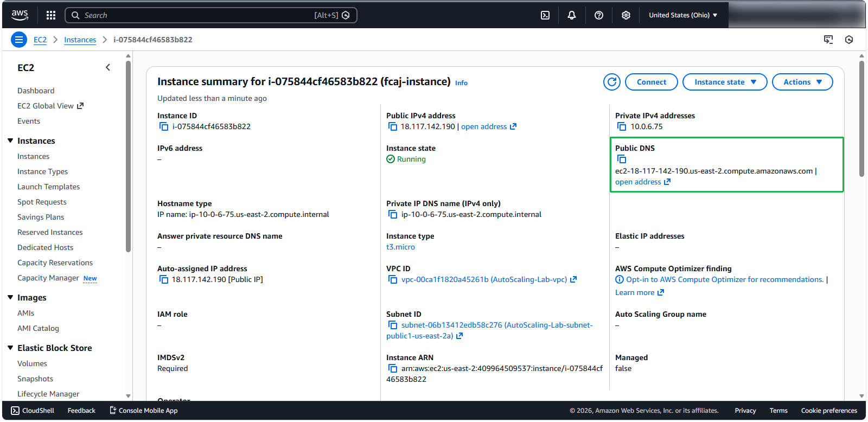
Task: Collapse the Elastic Block Store section
Action: (x=10, y=348)
